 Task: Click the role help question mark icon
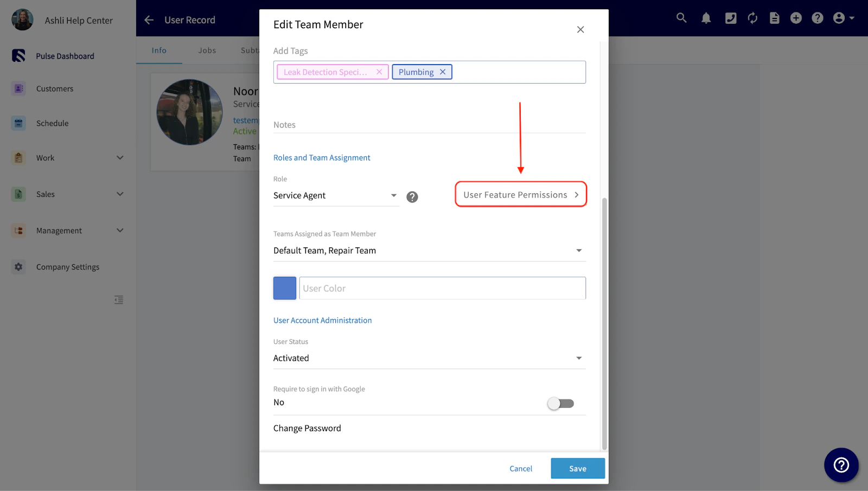[412, 197]
